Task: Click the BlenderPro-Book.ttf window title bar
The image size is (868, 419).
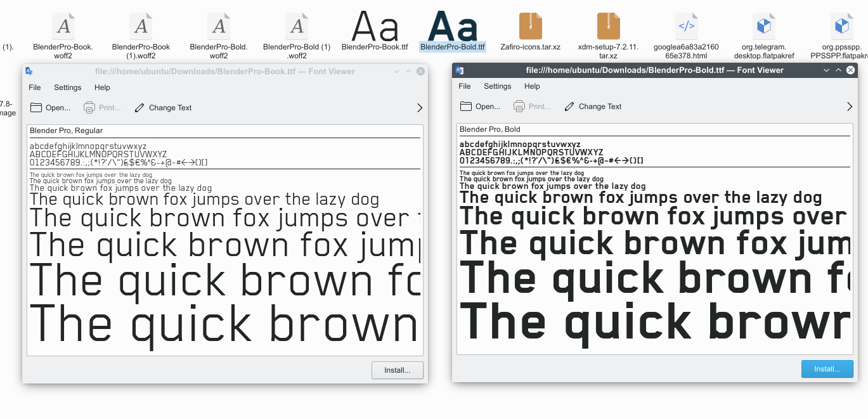Action: point(224,72)
